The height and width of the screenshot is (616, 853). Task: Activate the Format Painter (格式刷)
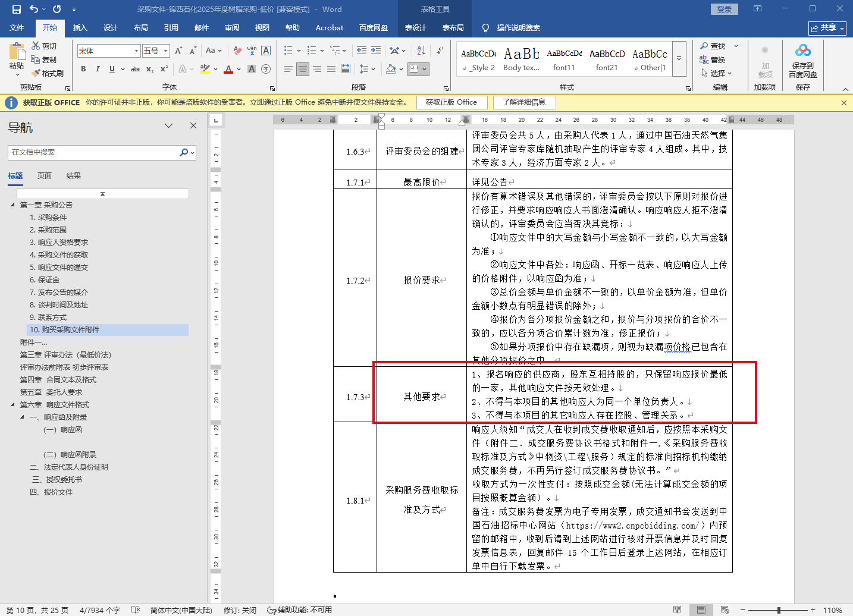click(48, 73)
